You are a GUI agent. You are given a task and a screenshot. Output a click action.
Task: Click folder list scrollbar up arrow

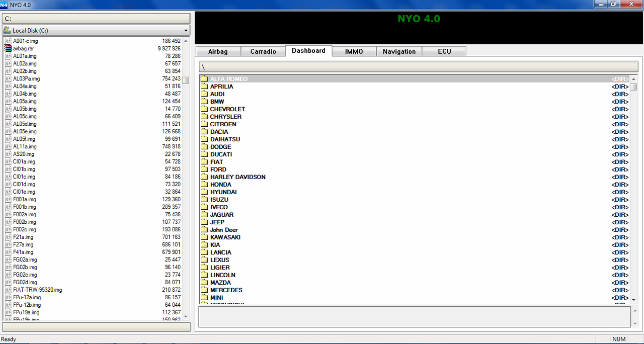tap(633, 79)
